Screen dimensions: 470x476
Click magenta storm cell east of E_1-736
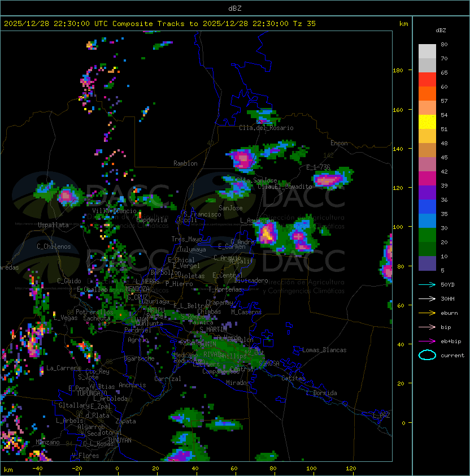tap(328, 180)
